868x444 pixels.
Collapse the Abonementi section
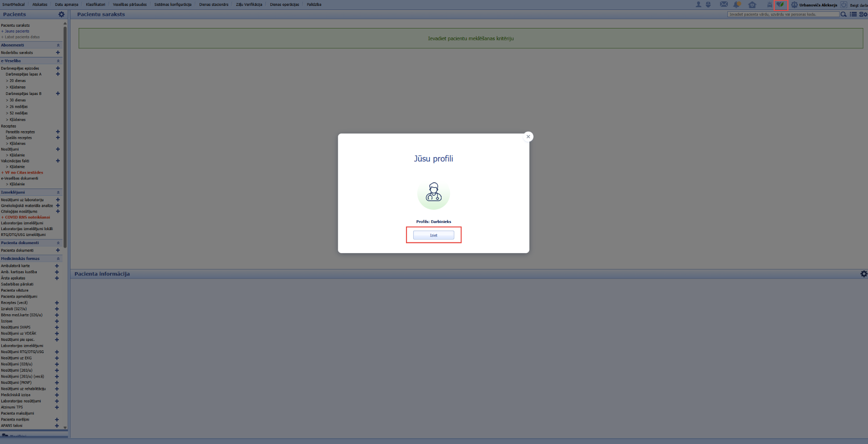pyautogui.click(x=58, y=45)
